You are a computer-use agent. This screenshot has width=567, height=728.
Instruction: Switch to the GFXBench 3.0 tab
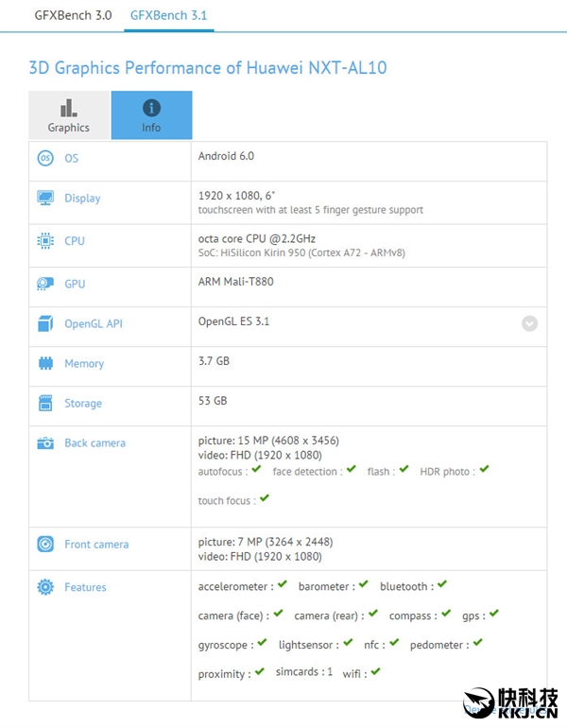click(x=73, y=15)
